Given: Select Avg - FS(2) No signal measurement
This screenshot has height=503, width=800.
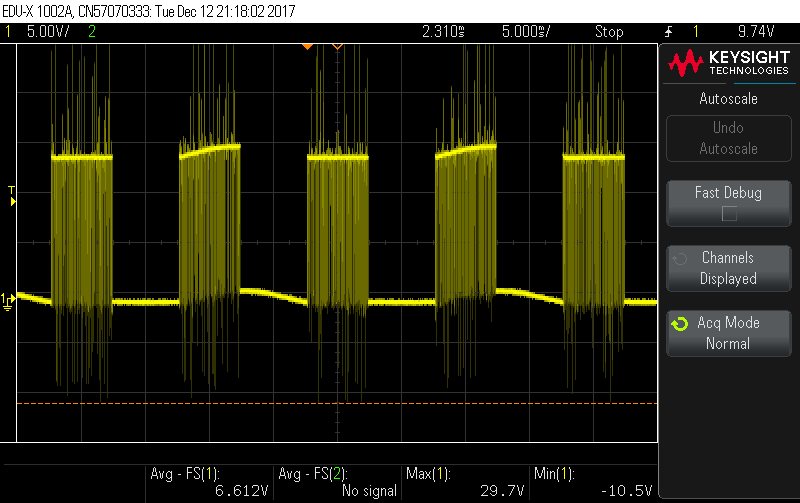Looking at the screenshot, I should [x=338, y=482].
